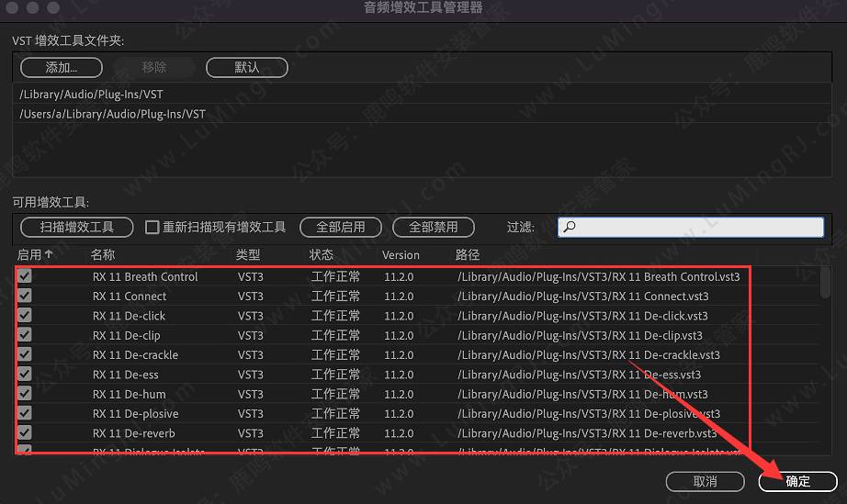Sort list by 名称 column header
The image size is (847, 504).
(x=103, y=254)
